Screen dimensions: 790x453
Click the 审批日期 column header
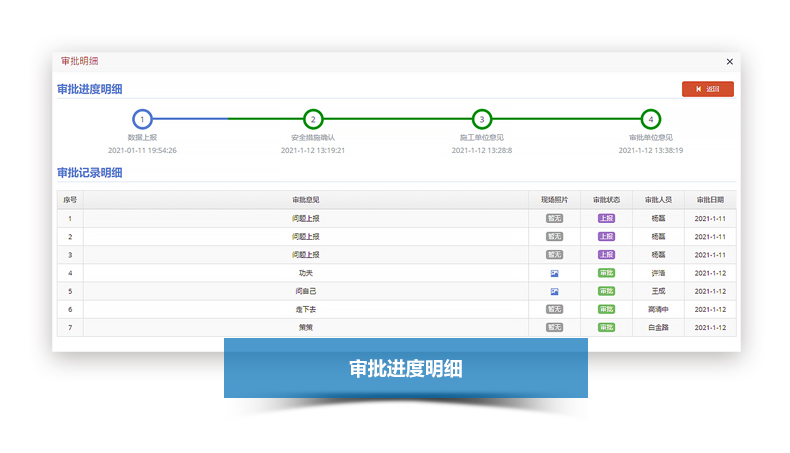(709, 200)
